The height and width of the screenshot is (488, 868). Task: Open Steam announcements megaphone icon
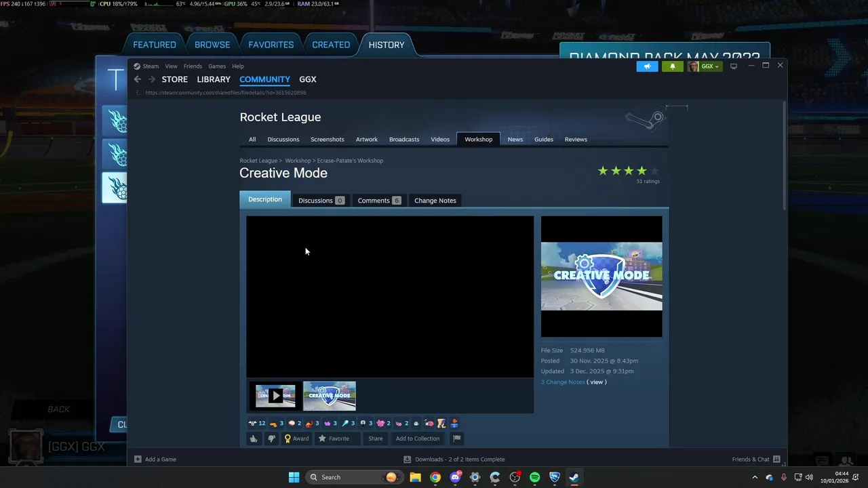point(647,66)
